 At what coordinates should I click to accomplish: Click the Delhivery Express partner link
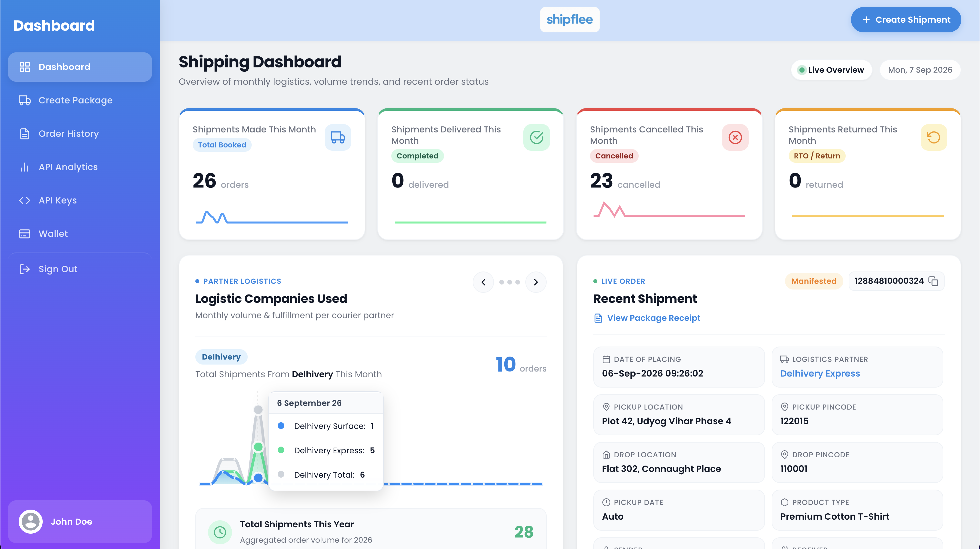pyautogui.click(x=820, y=374)
